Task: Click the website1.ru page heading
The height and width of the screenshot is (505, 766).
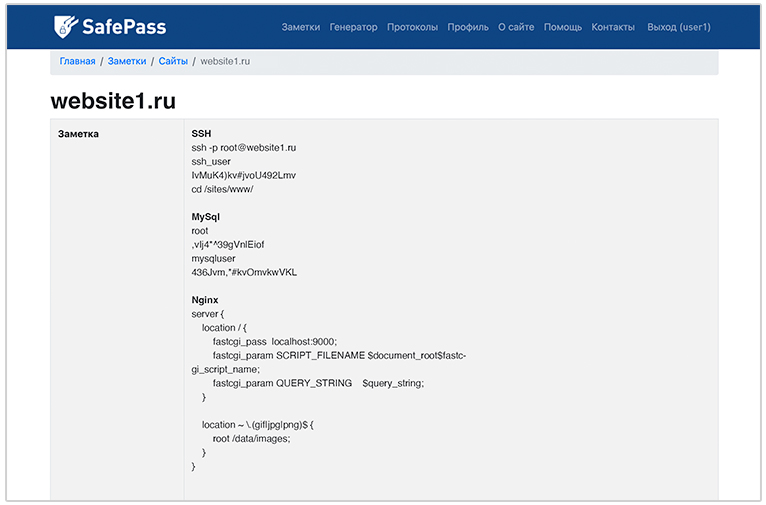Action: (114, 101)
